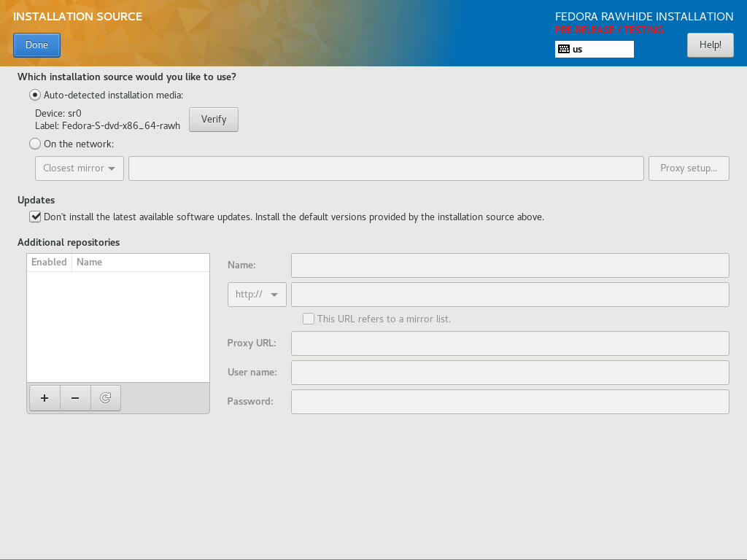Click the INSTALLATION SOURCE title
The image size is (747, 560).
click(x=77, y=17)
